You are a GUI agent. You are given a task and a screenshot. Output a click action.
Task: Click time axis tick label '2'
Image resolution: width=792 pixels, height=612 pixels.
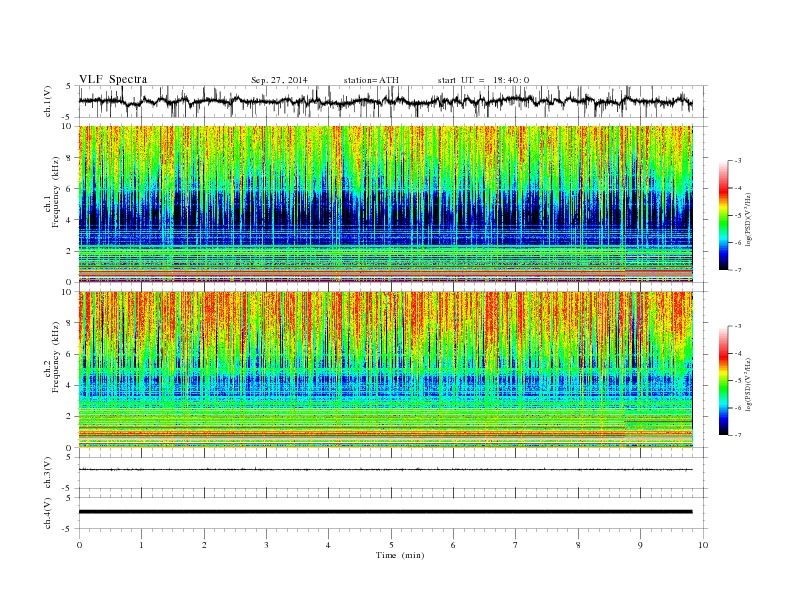[204, 545]
